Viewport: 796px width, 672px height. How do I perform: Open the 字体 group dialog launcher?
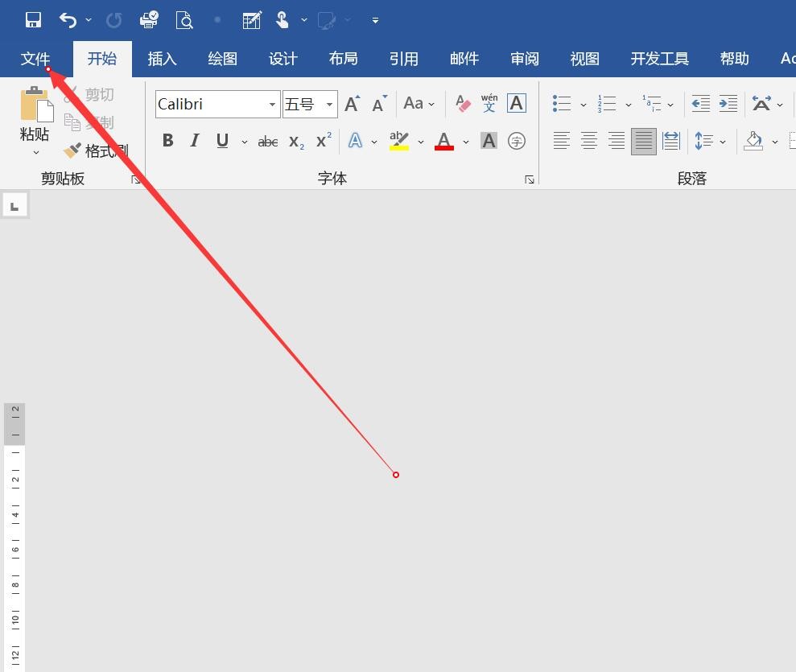click(530, 179)
